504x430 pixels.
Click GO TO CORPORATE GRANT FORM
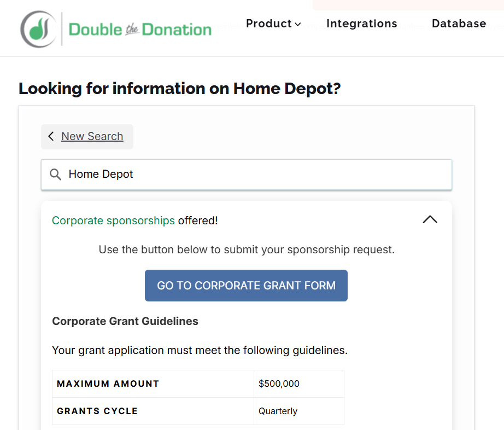[x=246, y=285]
